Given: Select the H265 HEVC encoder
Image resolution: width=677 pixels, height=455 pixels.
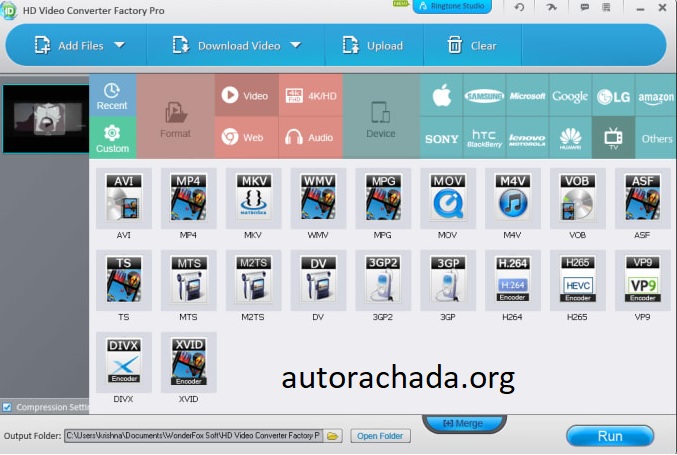Looking at the screenshot, I should (577, 280).
